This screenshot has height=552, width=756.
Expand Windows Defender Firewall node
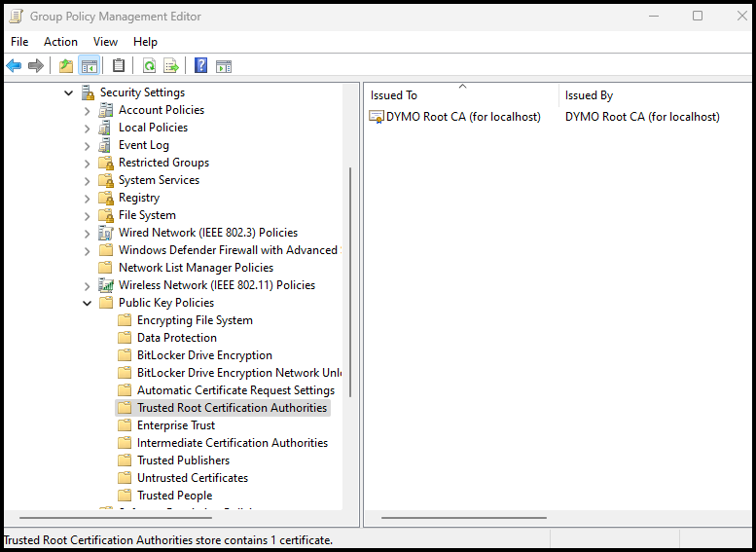coord(88,251)
